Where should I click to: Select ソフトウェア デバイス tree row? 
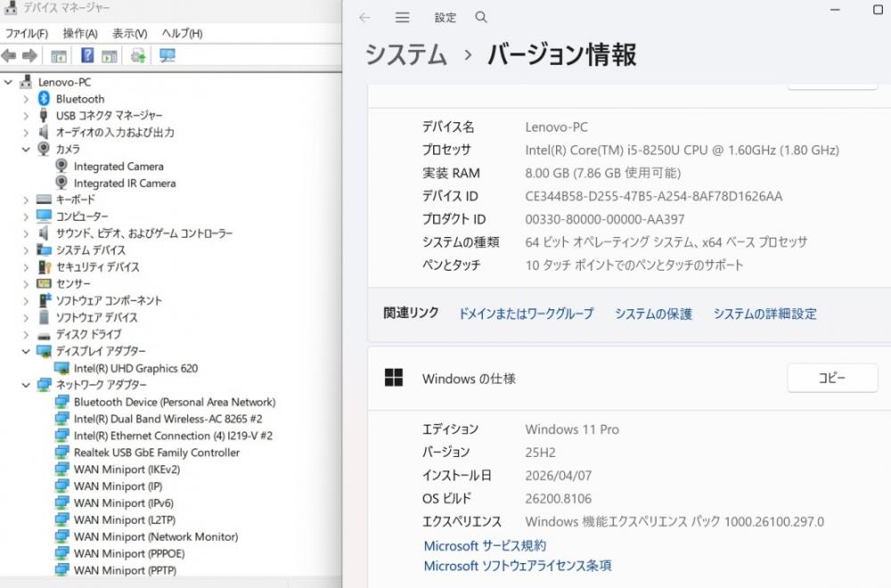96,317
